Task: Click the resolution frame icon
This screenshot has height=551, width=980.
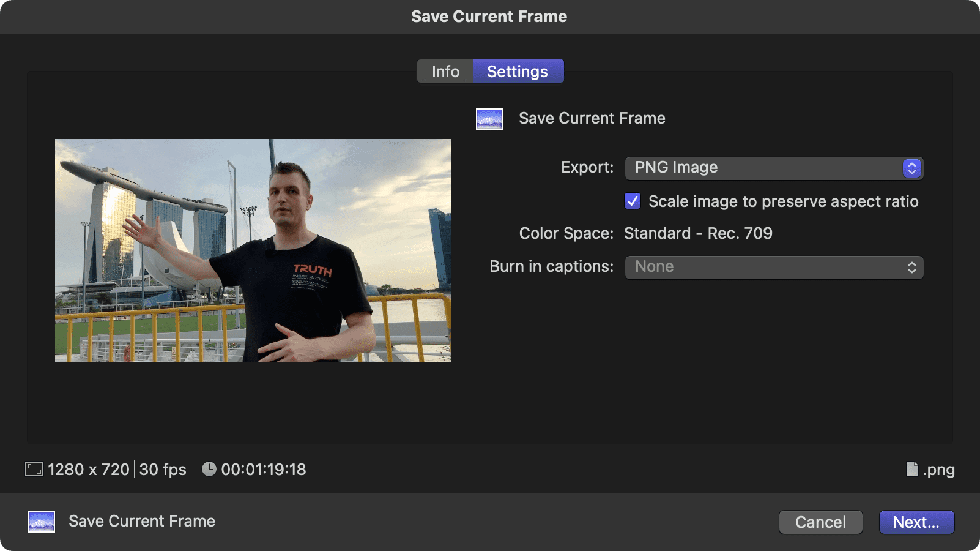Action: coord(34,470)
